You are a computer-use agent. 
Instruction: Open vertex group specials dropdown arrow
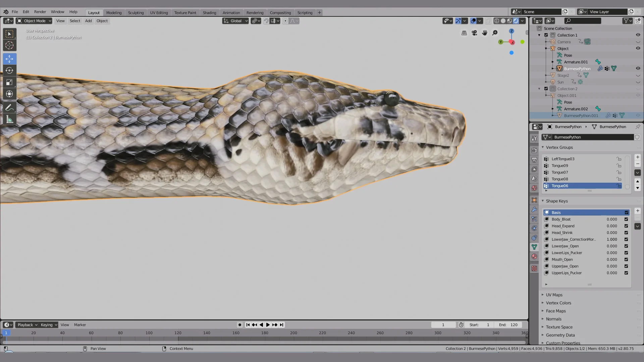[x=638, y=173]
